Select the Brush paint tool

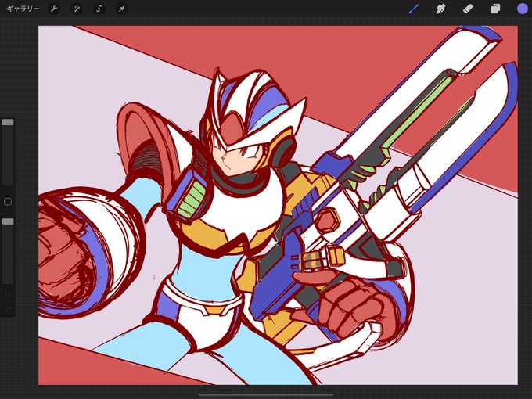[x=414, y=9]
